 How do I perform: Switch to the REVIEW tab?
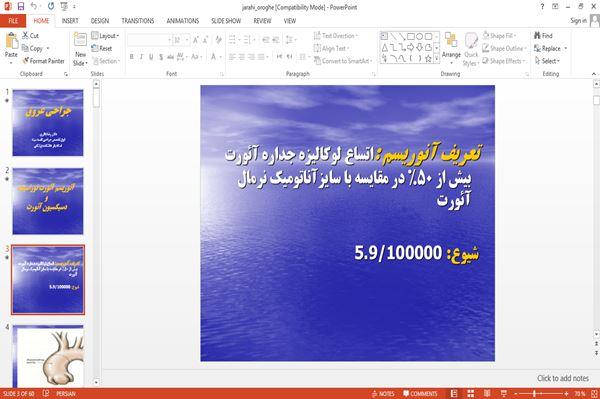pyautogui.click(x=262, y=21)
